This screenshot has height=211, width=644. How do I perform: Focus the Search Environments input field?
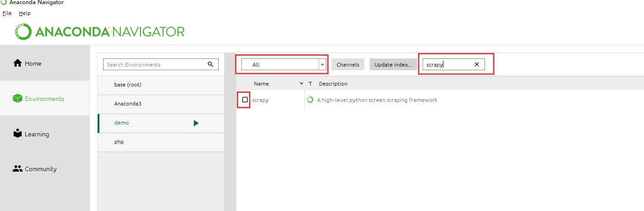(x=154, y=65)
